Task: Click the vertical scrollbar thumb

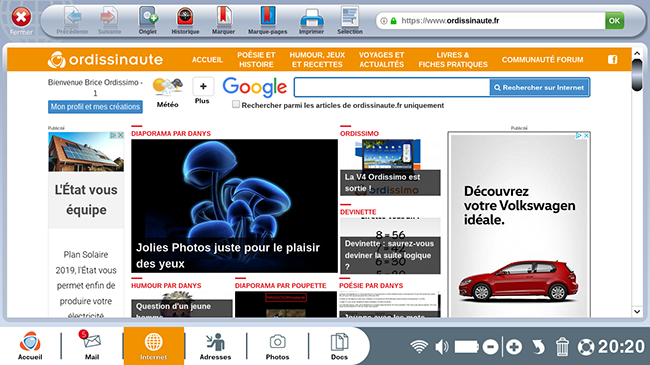Action: (637, 75)
